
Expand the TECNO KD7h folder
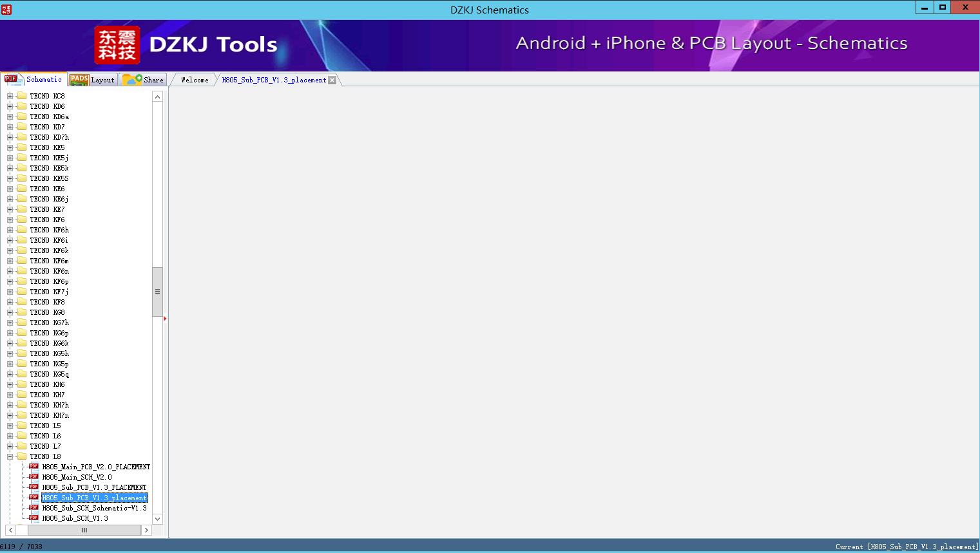tap(10, 137)
